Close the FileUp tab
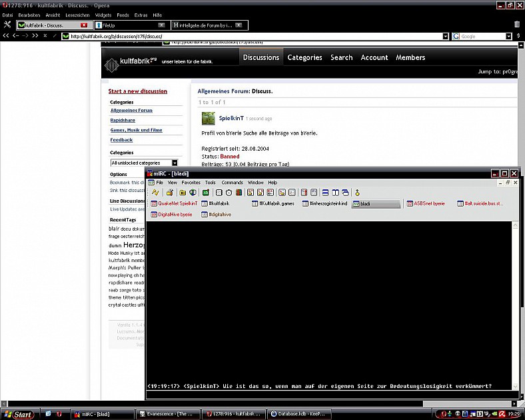This screenshot has width=525, height=420. [161, 25]
